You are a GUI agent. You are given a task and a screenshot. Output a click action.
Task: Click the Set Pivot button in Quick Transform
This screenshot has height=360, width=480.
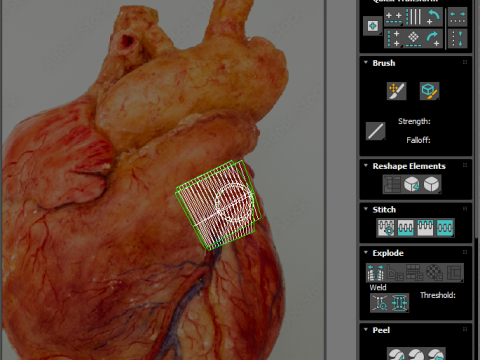[x=373, y=26]
